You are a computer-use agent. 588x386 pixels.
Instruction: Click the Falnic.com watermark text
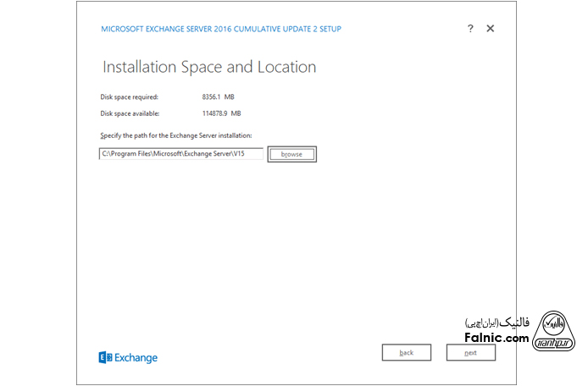[x=496, y=338]
